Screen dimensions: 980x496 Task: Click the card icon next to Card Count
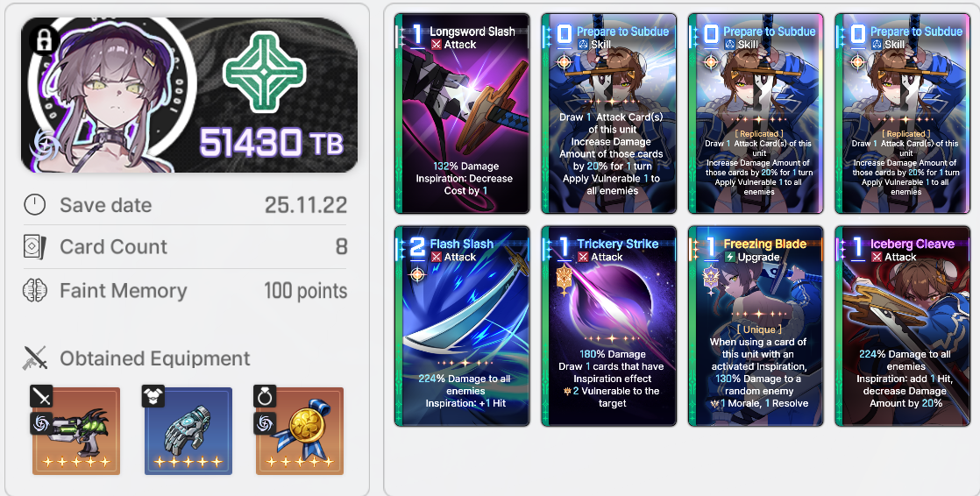point(35,247)
